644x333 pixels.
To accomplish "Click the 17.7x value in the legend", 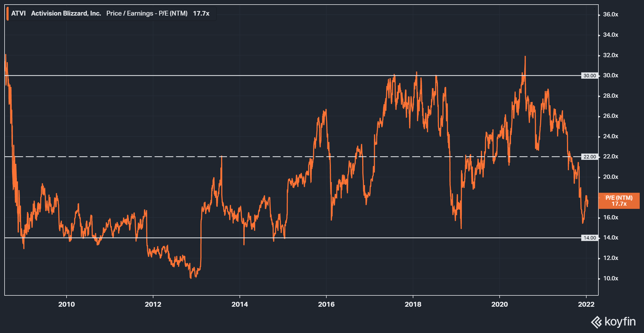I will (201, 13).
